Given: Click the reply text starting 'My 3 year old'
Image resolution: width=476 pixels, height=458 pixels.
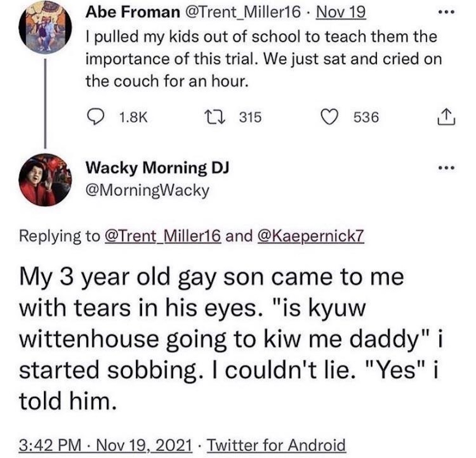Looking at the screenshot, I should pyautogui.click(x=230, y=340).
